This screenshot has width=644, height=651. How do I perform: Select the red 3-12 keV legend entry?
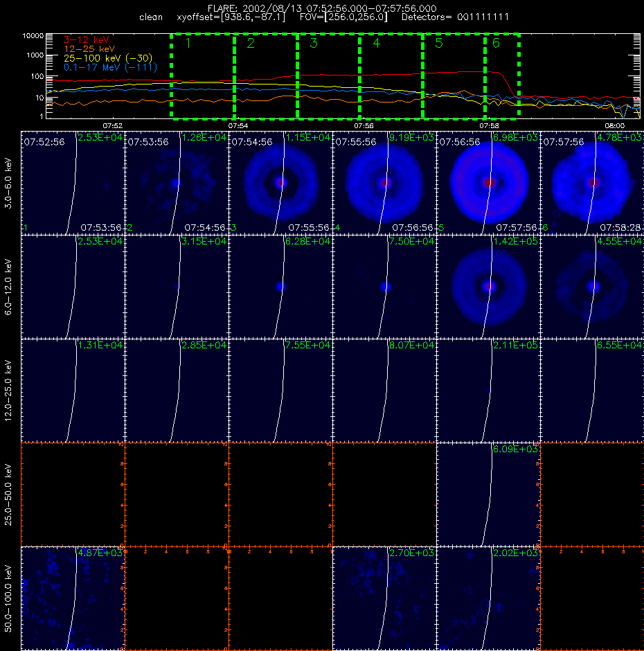tap(86, 40)
